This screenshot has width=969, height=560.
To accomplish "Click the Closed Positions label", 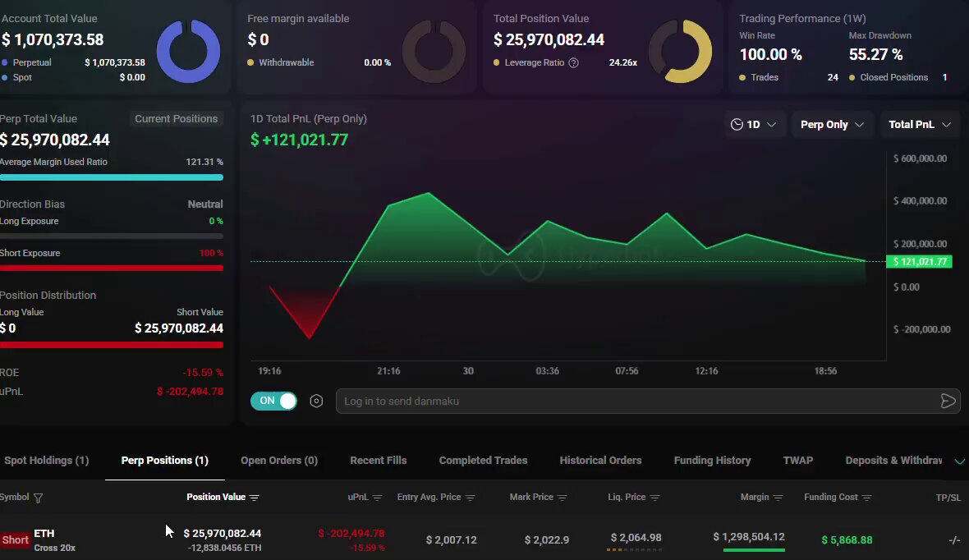I will coord(893,77).
